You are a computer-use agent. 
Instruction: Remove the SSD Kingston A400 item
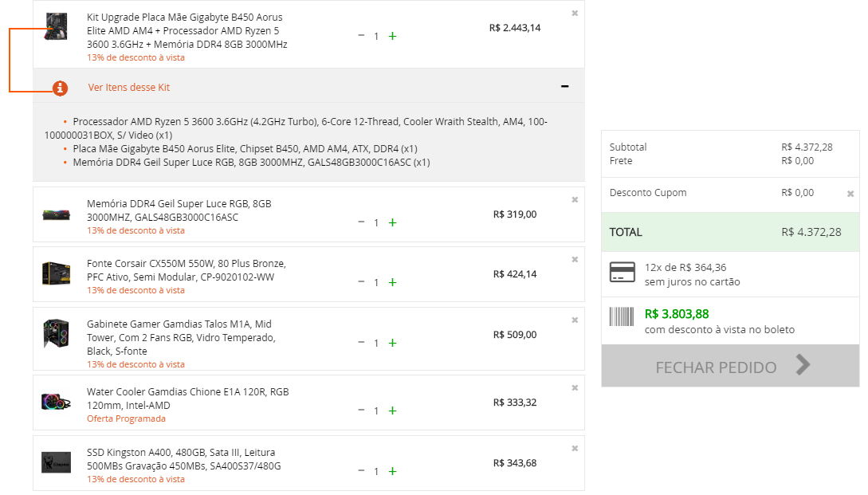pyautogui.click(x=575, y=449)
